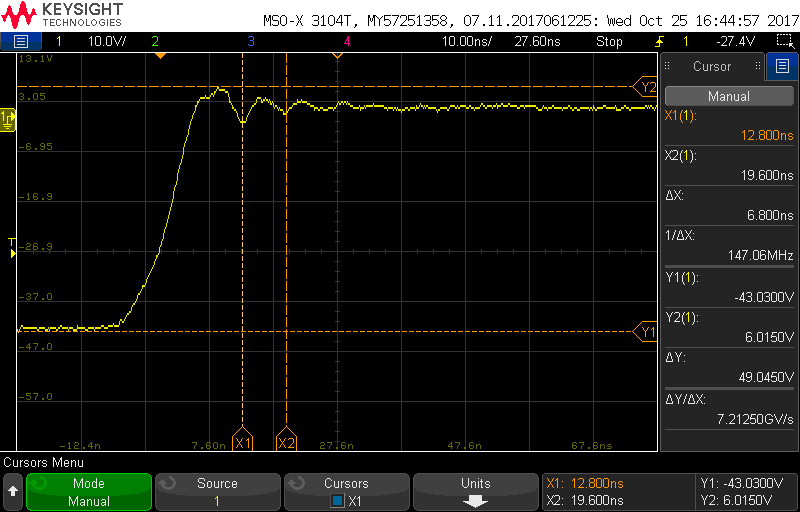Select channel 2 in the top bar
Image resolution: width=800 pixels, height=512 pixels.
155,41
